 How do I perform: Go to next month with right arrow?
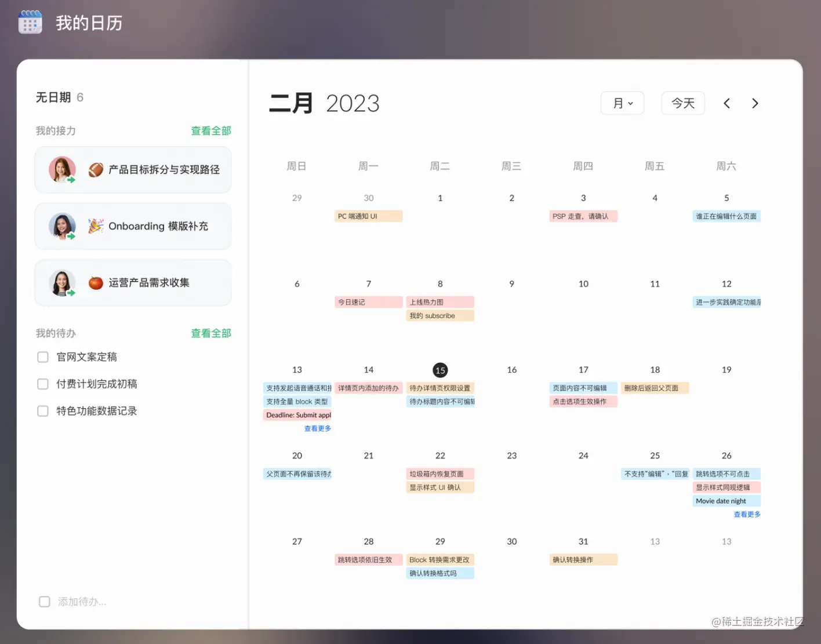[x=755, y=103]
